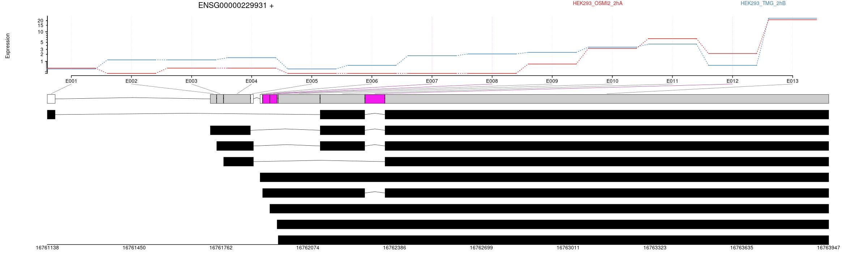Image resolution: width=868 pixels, height=253 pixels.
Task: Click exon label E002
Action: [x=131, y=81]
